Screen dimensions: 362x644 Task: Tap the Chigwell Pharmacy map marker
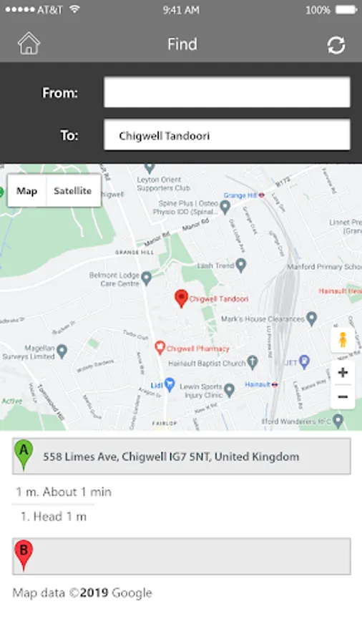[160, 348]
